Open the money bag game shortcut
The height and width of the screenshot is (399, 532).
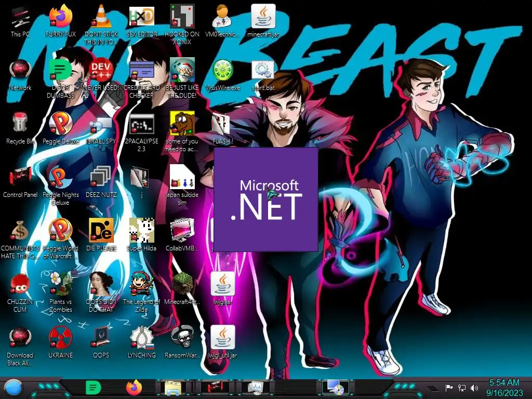[20, 240]
